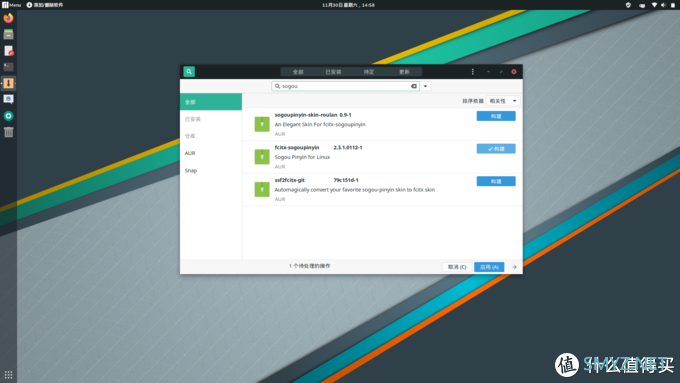Select 已安装 in the left sidebar

point(211,119)
